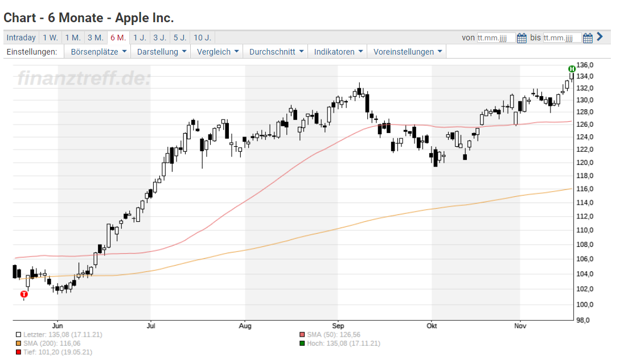620x364 pixels.
Task: Select the 3 J. time range tab
Action: pyautogui.click(x=160, y=38)
